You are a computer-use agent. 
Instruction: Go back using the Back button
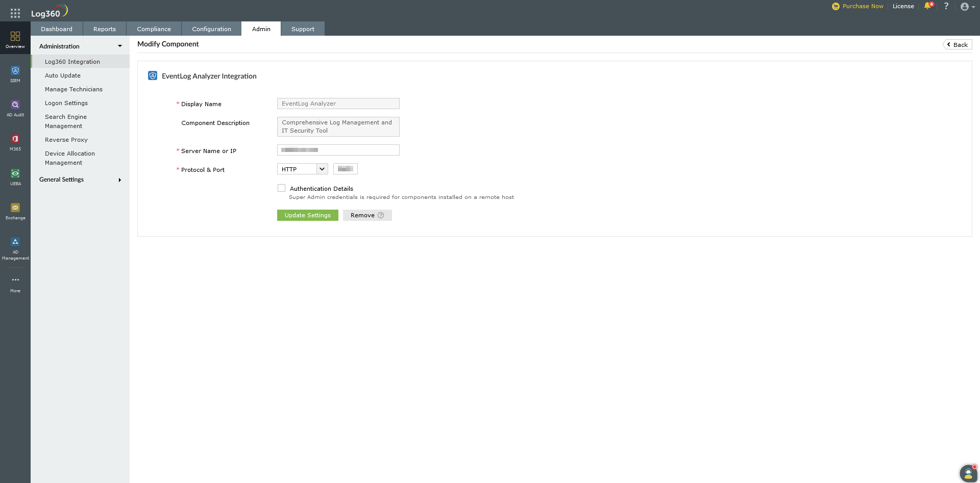(958, 45)
